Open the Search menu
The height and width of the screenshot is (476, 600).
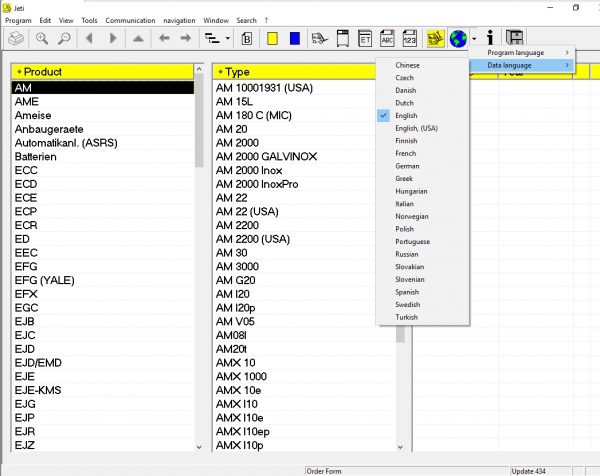pyautogui.click(x=246, y=20)
